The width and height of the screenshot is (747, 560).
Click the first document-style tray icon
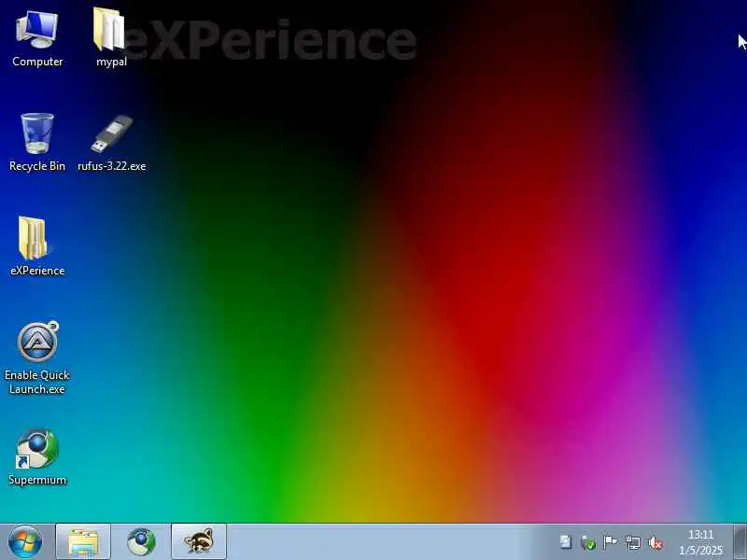[566, 542]
